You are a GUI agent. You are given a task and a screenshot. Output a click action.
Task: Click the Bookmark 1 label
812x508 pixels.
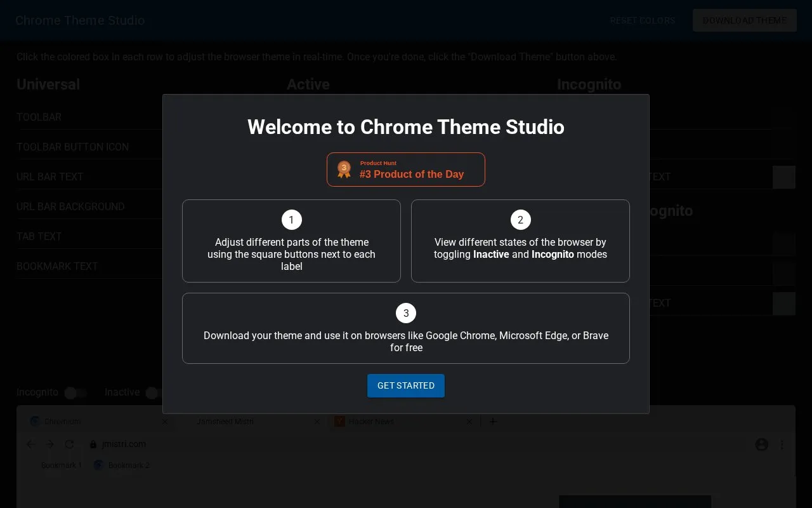(62, 465)
